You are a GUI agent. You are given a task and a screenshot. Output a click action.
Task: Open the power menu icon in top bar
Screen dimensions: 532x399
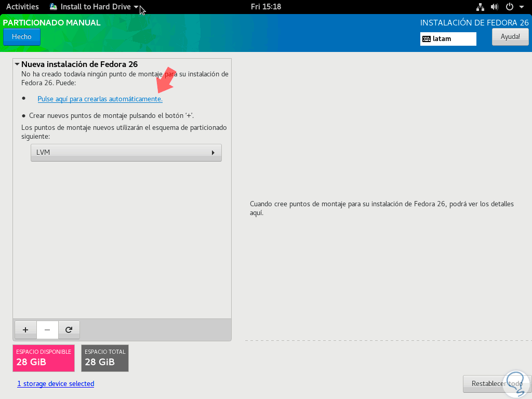pyautogui.click(x=509, y=7)
